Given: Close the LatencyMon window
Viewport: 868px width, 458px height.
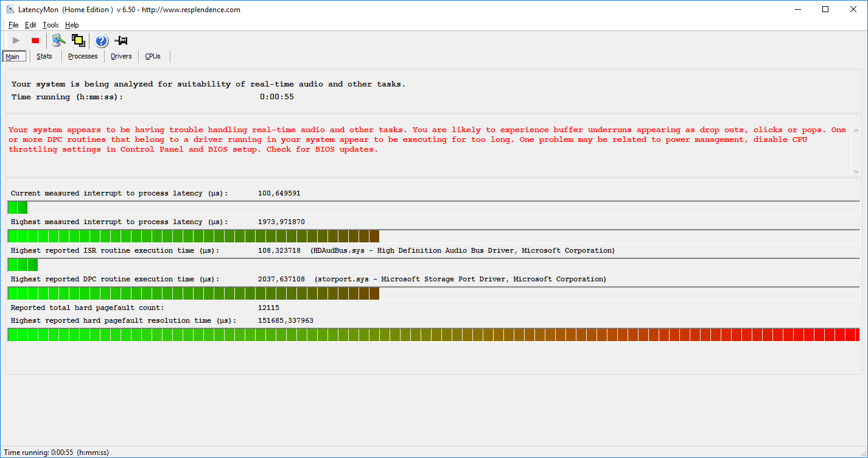Looking at the screenshot, I should (853, 9).
